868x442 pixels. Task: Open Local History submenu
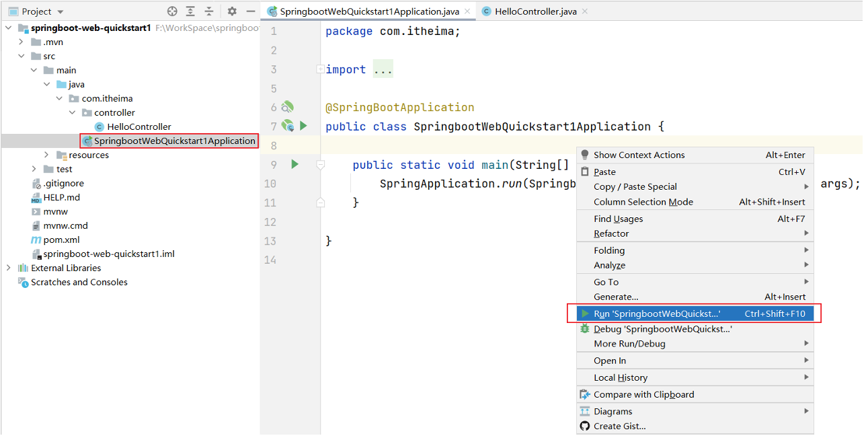coord(695,377)
